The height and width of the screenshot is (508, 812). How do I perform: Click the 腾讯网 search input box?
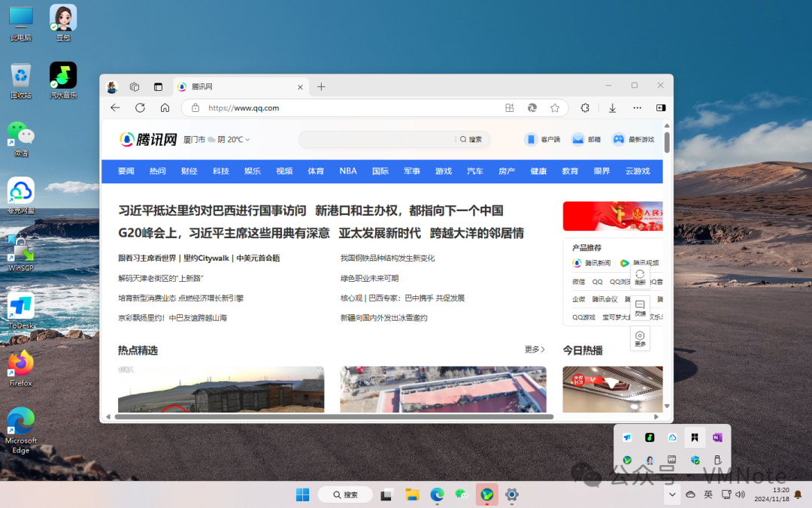click(378, 139)
